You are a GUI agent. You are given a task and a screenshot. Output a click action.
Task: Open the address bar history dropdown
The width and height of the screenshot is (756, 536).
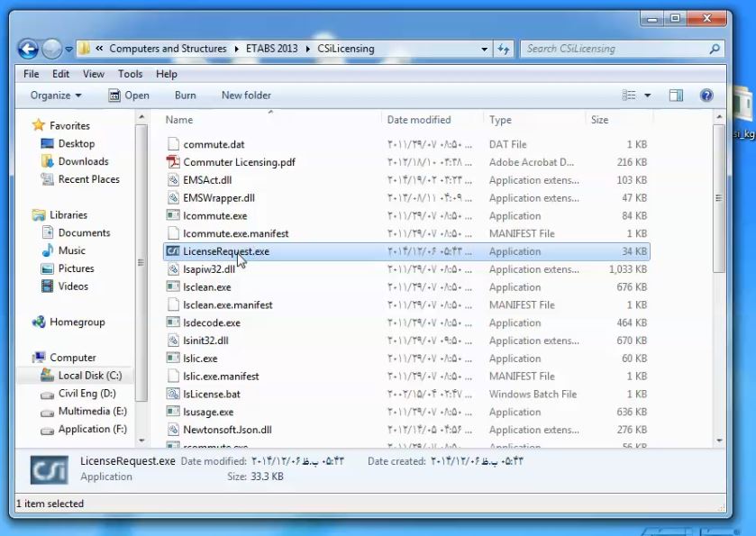[484, 50]
